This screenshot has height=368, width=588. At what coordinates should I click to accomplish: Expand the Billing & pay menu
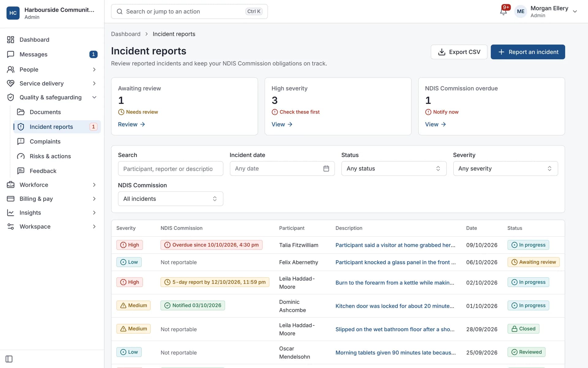pos(52,199)
